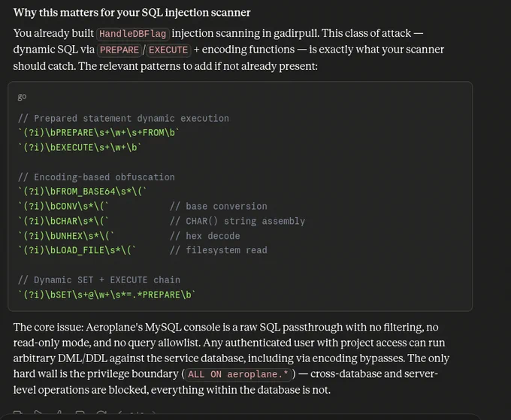Click the CONV regex pattern line

[63, 207]
